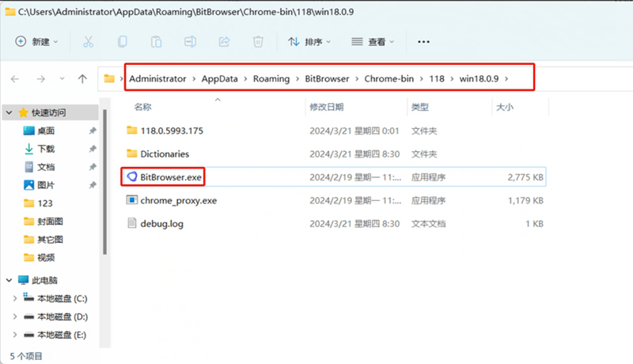
Task: Click the 118.0.5993.175 folder icon
Action: pos(131,130)
